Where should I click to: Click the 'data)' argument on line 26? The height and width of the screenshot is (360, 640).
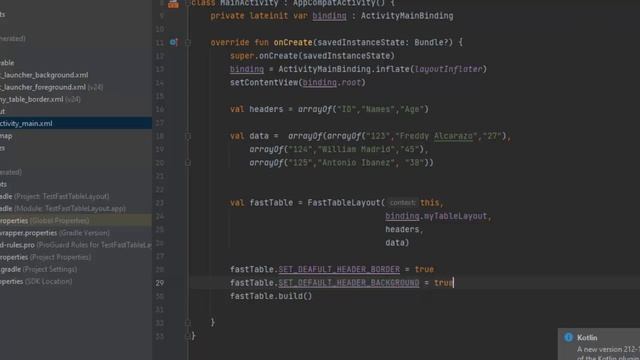coord(397,243)
